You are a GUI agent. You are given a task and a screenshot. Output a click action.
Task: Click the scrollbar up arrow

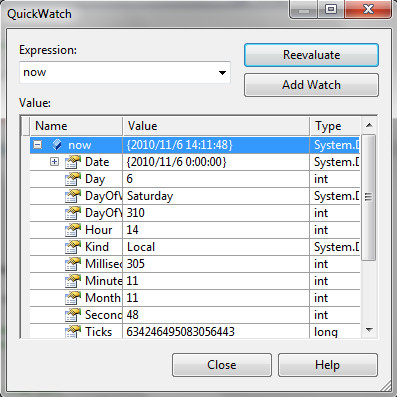click(369, 125)
